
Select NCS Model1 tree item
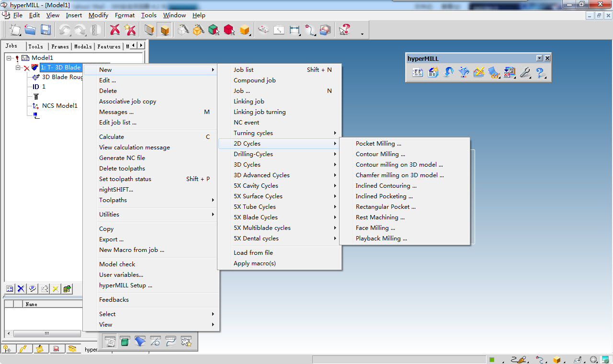59,106
